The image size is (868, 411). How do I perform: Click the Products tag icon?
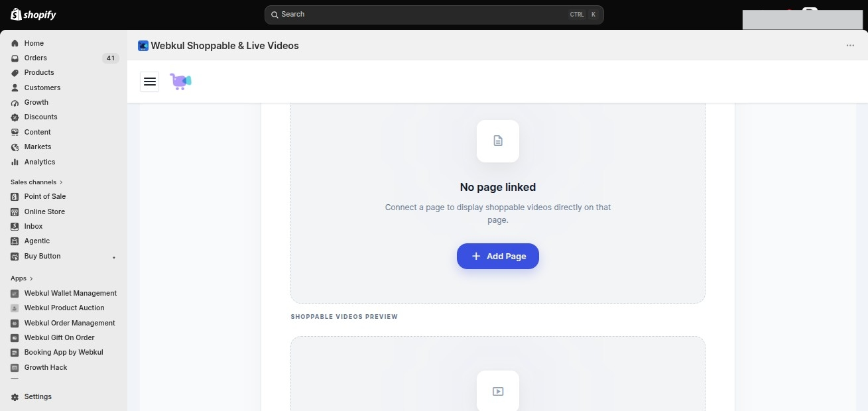[15, 72]
